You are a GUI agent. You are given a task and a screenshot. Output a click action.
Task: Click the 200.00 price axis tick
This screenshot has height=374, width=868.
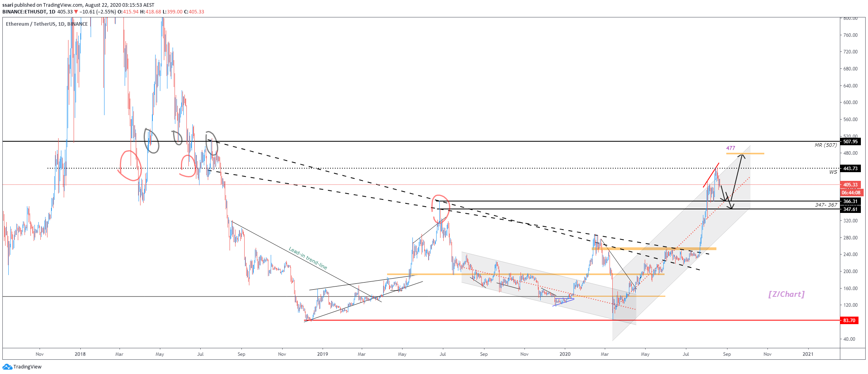[851, 271]
